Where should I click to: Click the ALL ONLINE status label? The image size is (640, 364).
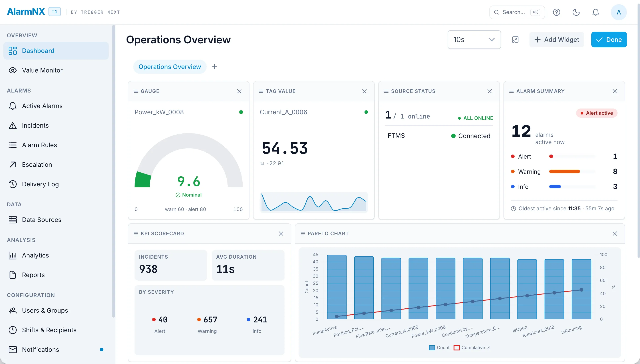(x=475, y=118)
